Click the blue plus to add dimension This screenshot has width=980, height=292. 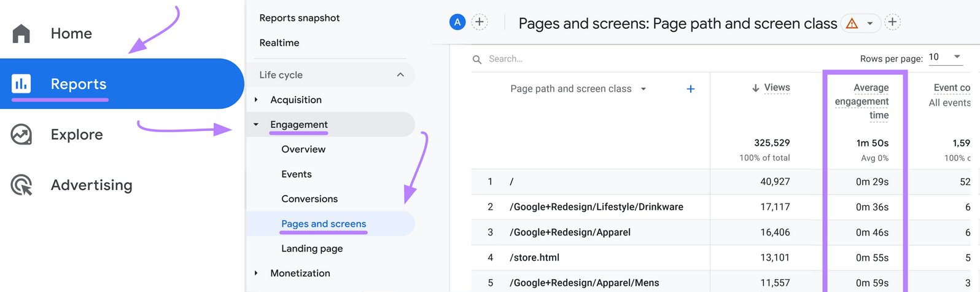(x=691, y=89)
